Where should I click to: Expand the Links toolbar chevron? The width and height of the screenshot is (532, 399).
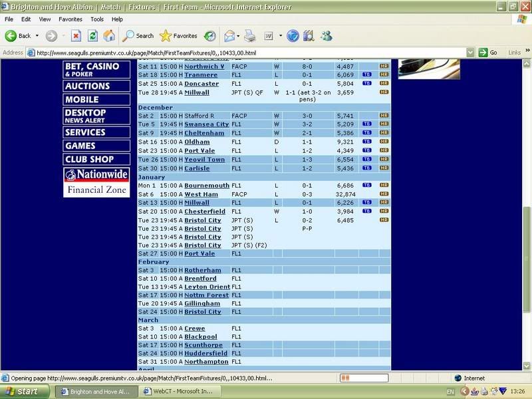click(527, 51)
